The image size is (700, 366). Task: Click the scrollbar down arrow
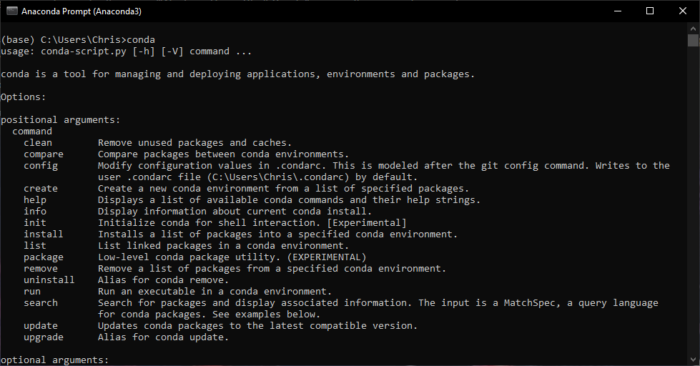tap(693, 359)
